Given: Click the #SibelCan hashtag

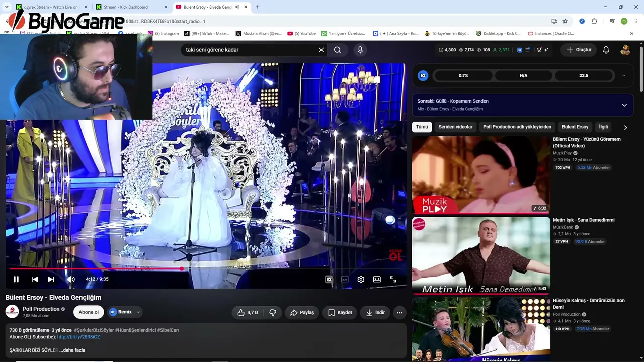Looking at the screenshot, I should pyautogui.click(x=168, y=330).
